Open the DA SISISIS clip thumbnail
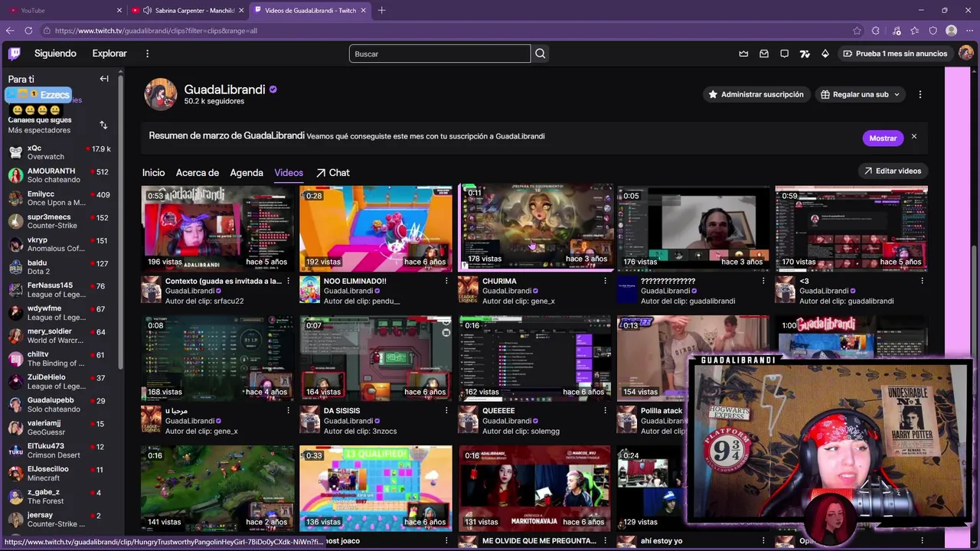This screenshot has width=980, height=551. click(376, 358)
